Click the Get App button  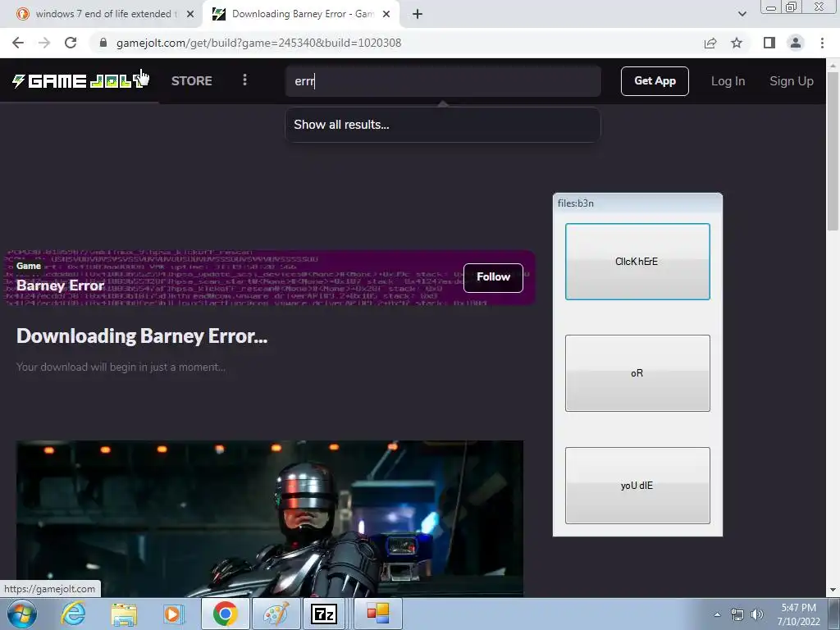[655, 81]
